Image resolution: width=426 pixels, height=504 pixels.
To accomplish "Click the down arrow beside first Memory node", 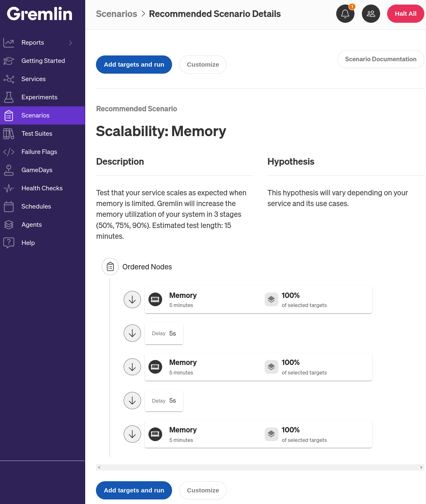I will coord(132,300).
